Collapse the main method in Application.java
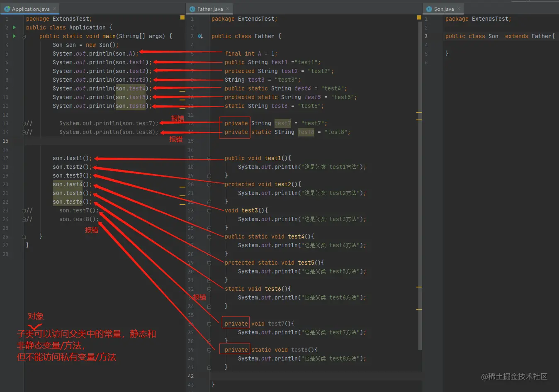 pyautogui.click(x=24, y=37)
